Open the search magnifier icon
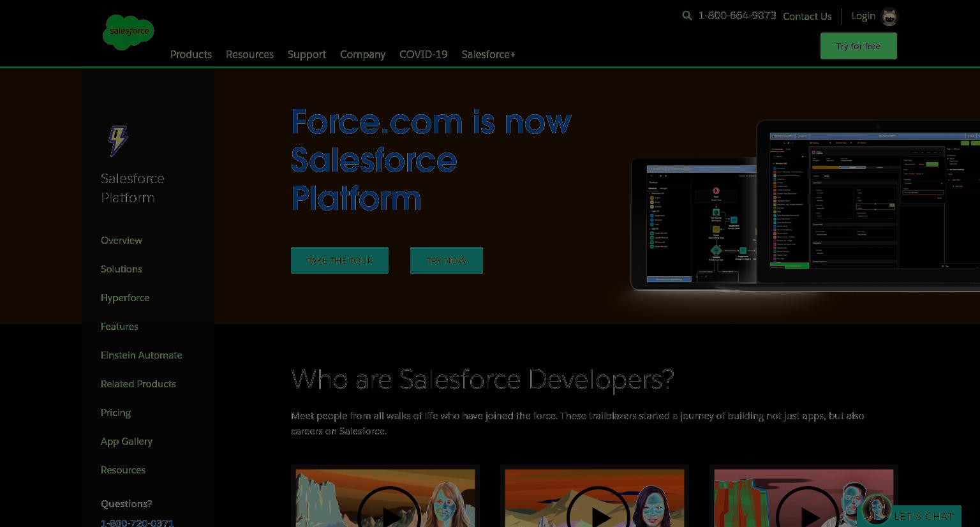 click(x=687, y=16)
